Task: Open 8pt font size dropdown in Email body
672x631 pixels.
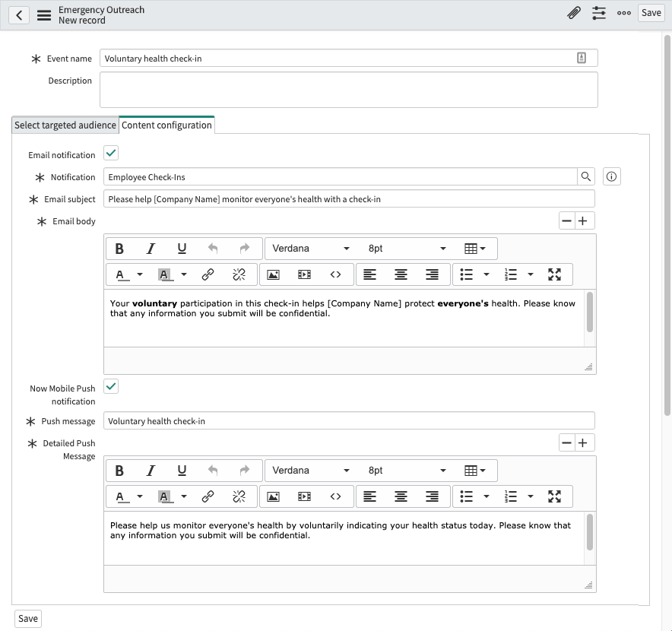Action: 407,249
